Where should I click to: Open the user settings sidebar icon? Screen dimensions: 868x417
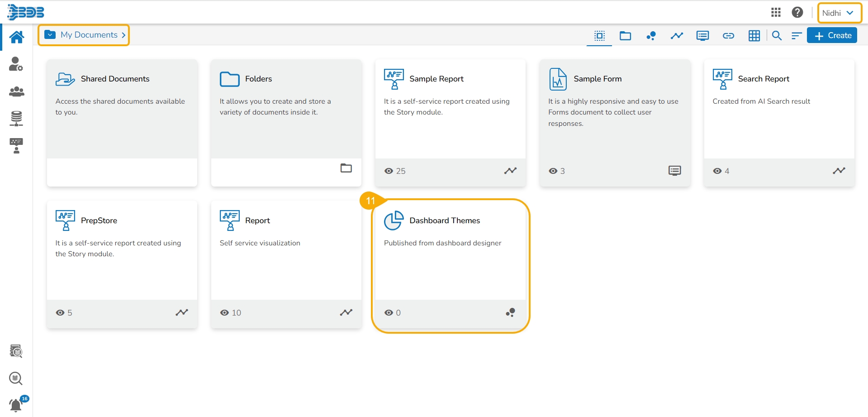pyautogui.click(x=16, y=64)
